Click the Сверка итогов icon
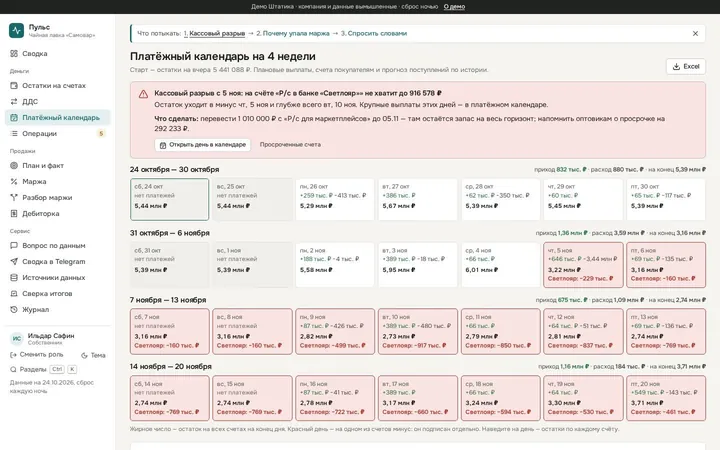Screen dimensions: 720x450 14,293
